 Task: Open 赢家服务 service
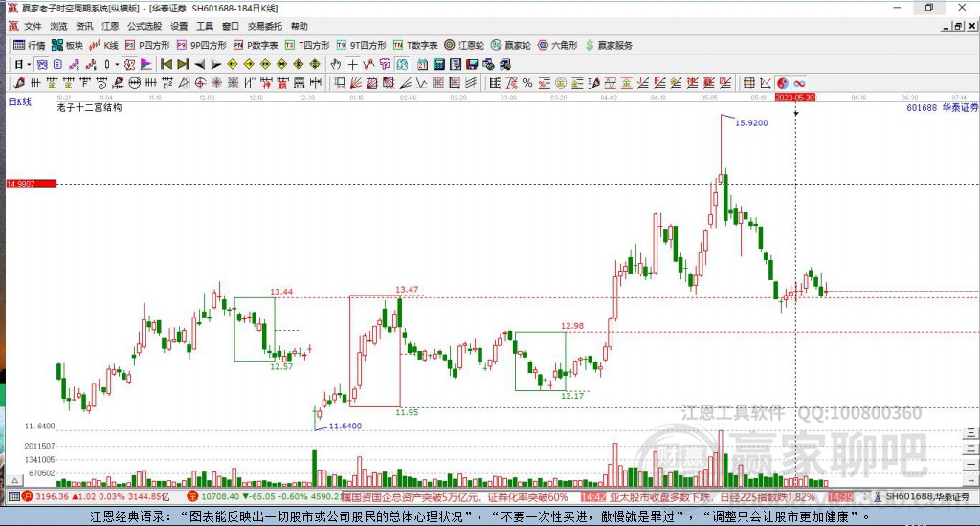[609, 45]
